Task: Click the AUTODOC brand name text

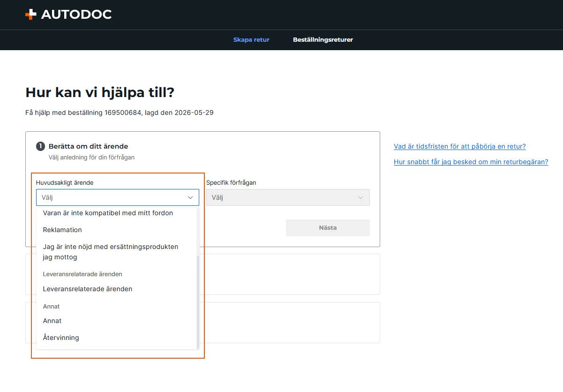Action: (76, 15)
